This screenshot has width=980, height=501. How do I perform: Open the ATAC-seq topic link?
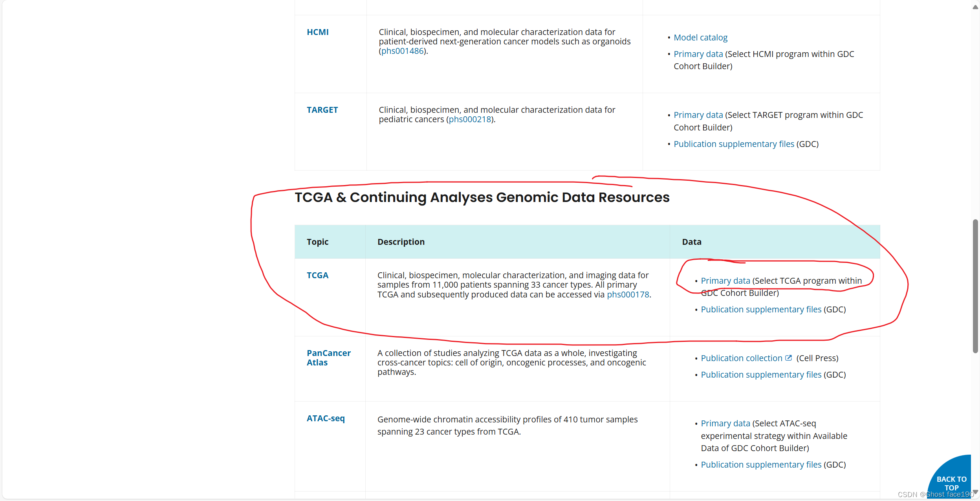click(x=326, y=418)
